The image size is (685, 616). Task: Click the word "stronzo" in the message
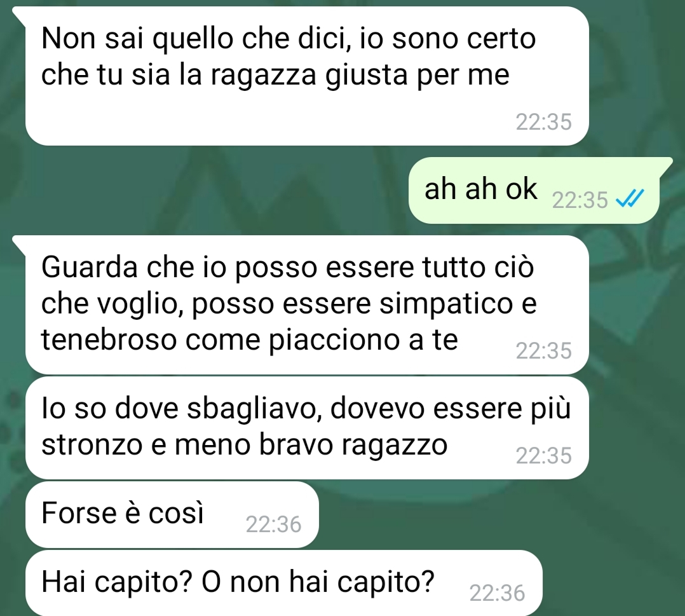click(92, 444)
